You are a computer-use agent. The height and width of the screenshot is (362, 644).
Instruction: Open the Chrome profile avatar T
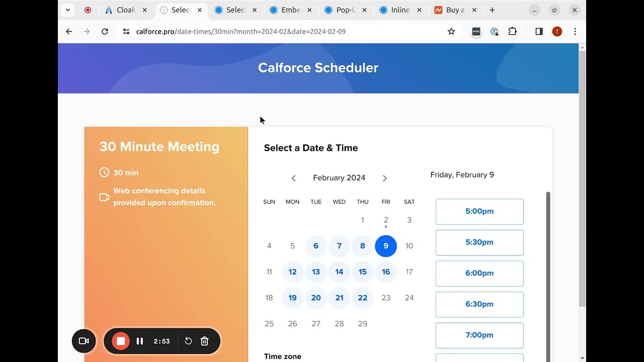557,31
